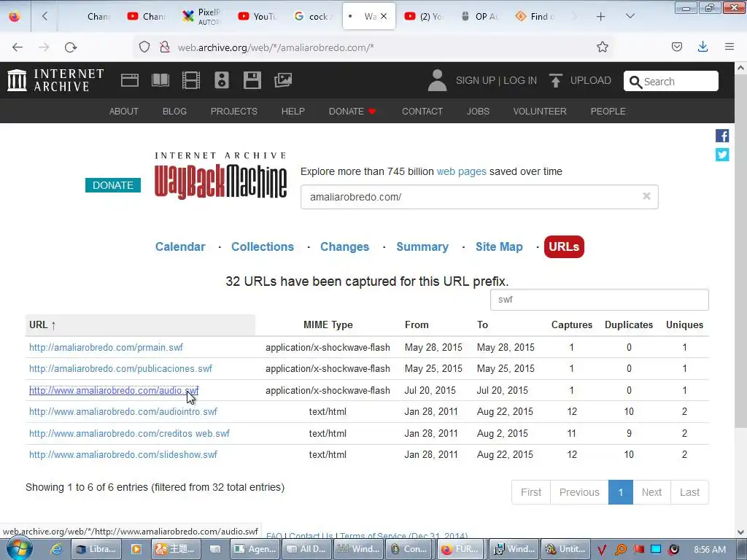The width and height of the screenshot is (747, 560).
Task: Open the Web archive icon
Action: pyautogui.click(x=130, y=80)
